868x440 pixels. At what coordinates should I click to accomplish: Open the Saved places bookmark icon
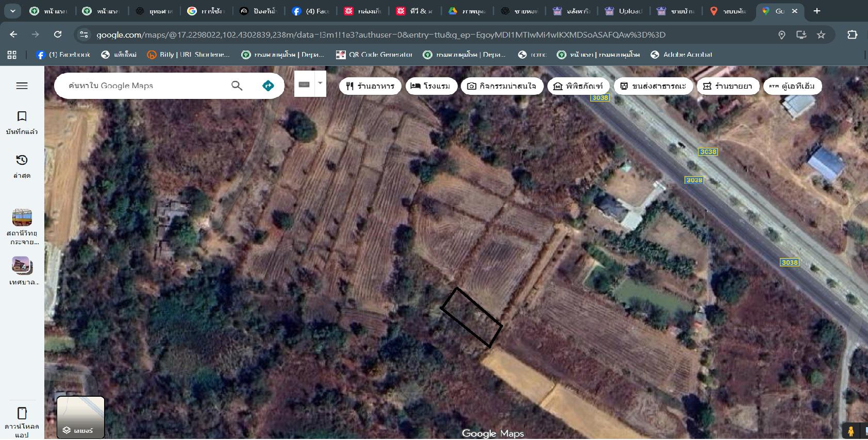[x=22, y=116]
